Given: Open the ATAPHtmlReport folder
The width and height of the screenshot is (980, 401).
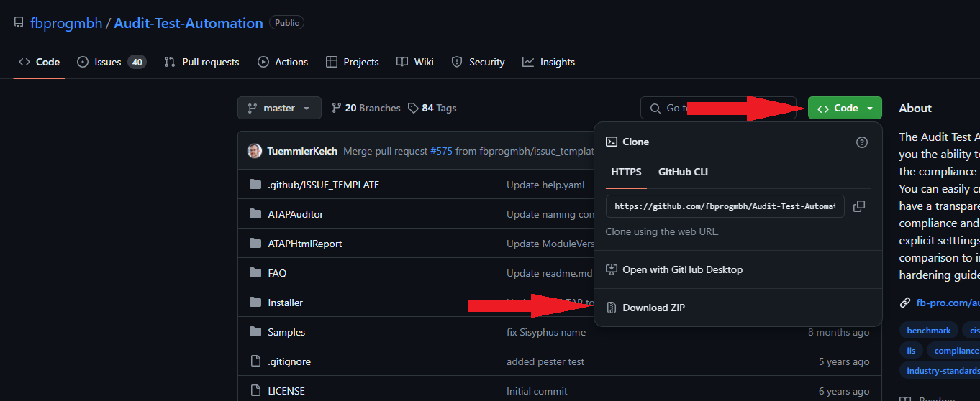Looking at the screenshot, I should [305, 244].
